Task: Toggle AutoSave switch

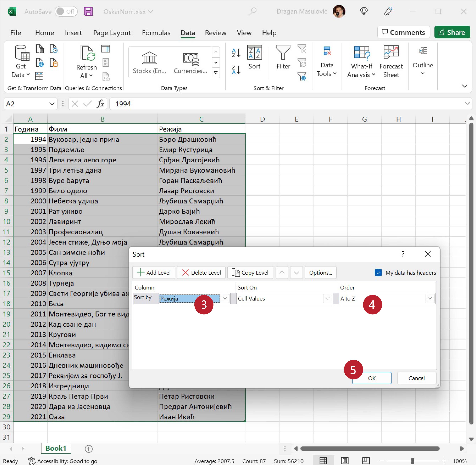Action: [66, 11]
